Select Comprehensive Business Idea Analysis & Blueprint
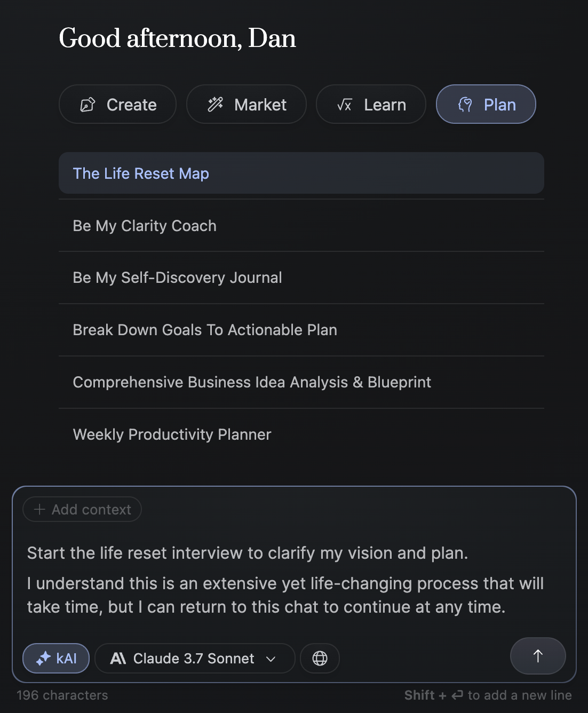 click(x=301, y=382)
